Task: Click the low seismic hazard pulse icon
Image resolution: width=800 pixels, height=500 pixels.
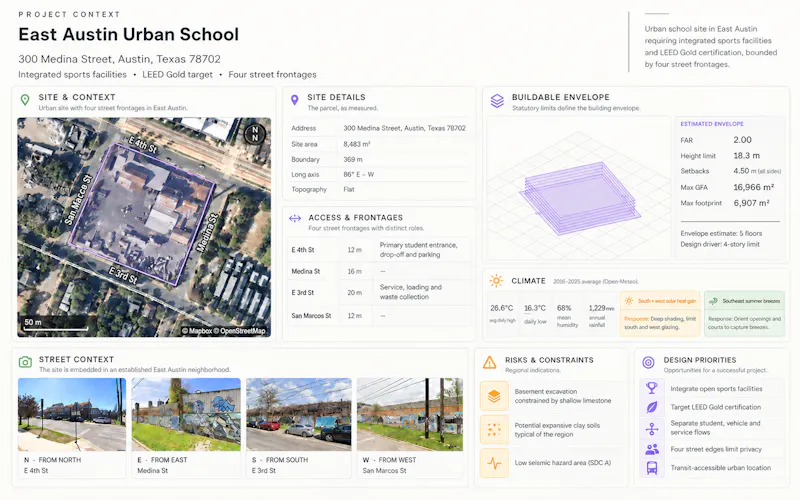Action: coord(494,463)
